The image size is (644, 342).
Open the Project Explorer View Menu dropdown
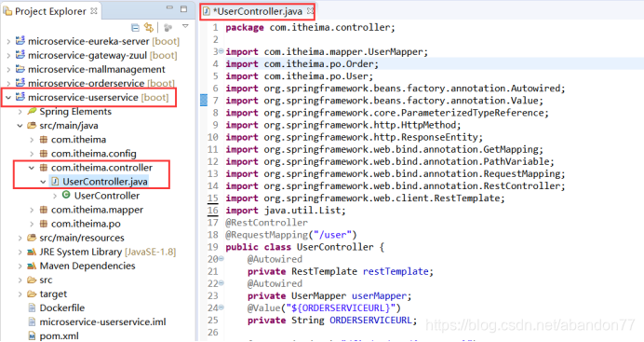[185, 26]
